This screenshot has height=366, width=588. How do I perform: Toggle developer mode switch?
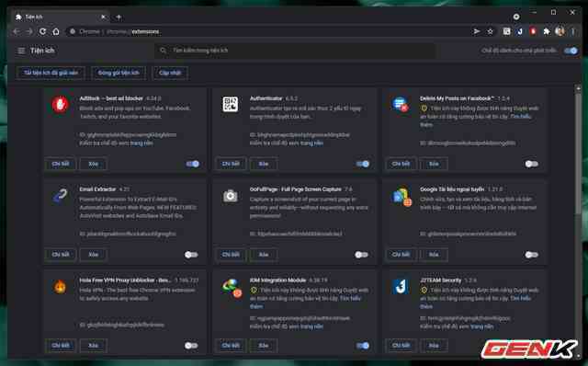(571, 51)
